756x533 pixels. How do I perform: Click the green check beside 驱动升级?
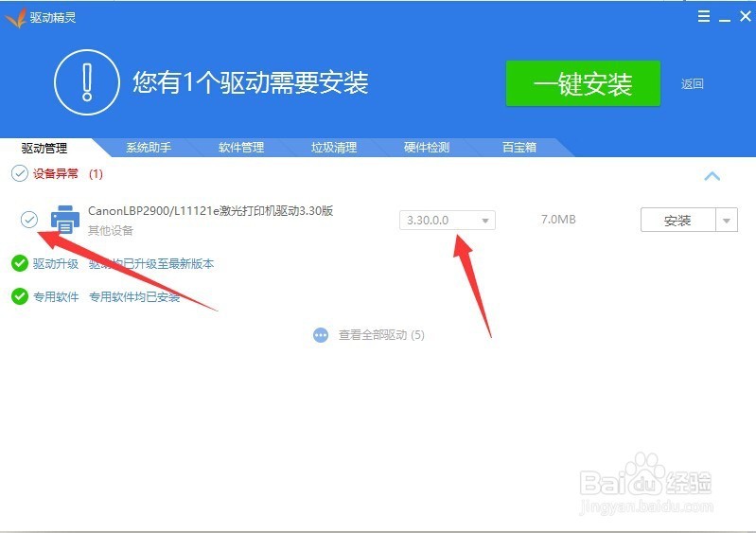[20, 263]
